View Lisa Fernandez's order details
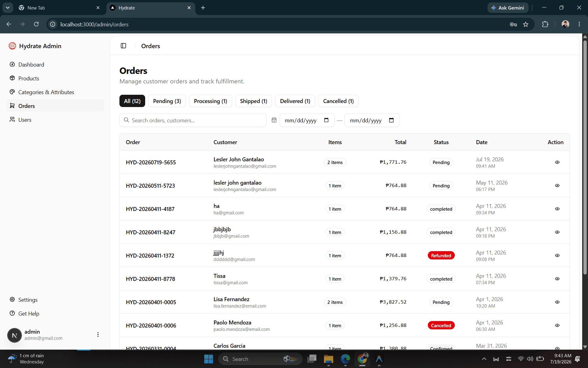Viewport: 588px width, 368px height. point(557,302)
